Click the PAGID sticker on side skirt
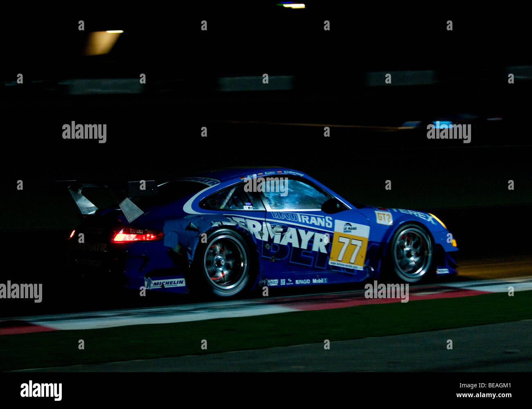 [x=303, y=281]
